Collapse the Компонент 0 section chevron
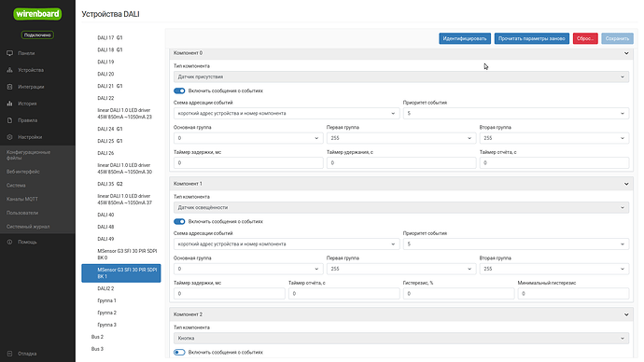 point(626,53)
